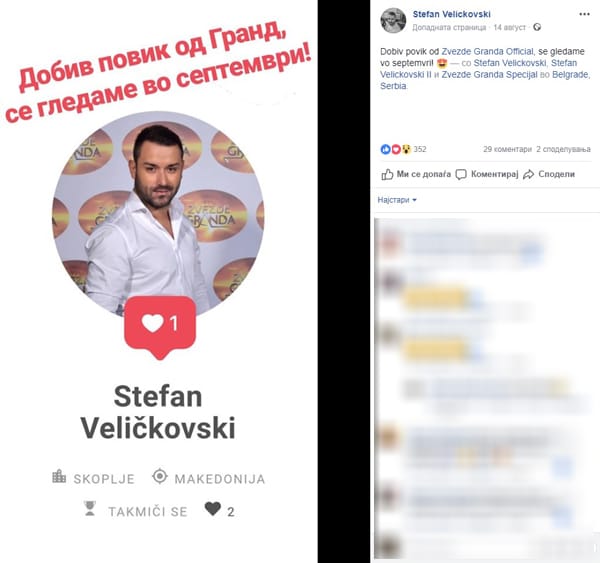Click the city icon next to SKOPLJE
The height and width of the screenshot is (563, 600).
click(x=59, y=476)
